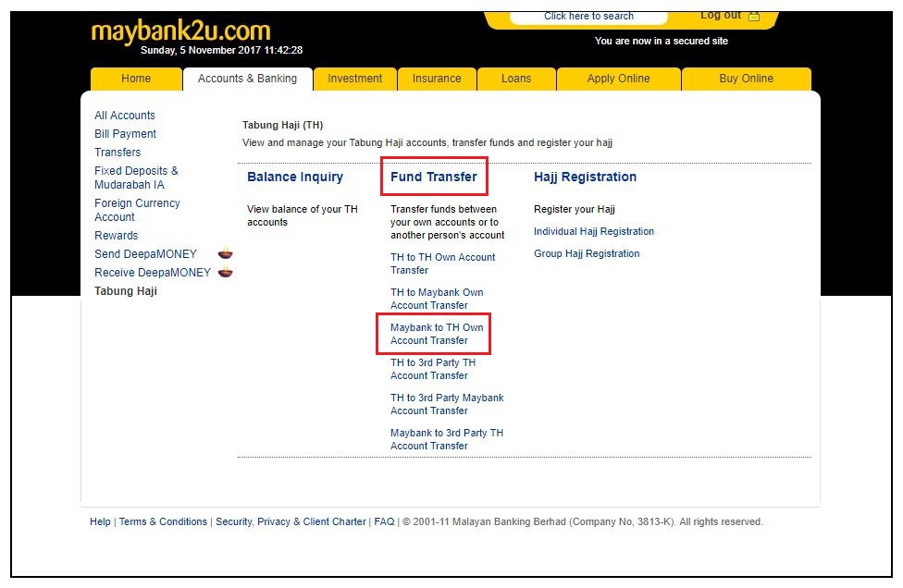Click the 'View and manage your Tabung Haji accounts' line
Viewport: 903px width, 588px height.
tap(427, 142)
